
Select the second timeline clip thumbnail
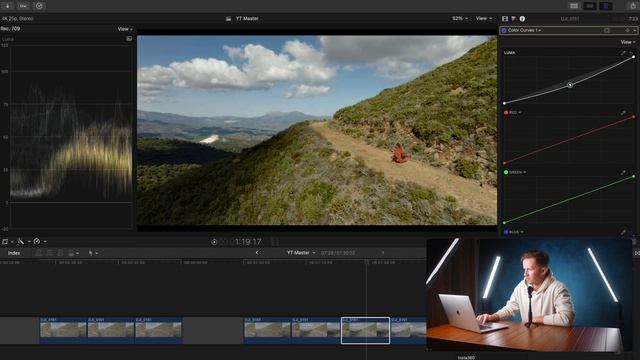[x=111, y=330]
